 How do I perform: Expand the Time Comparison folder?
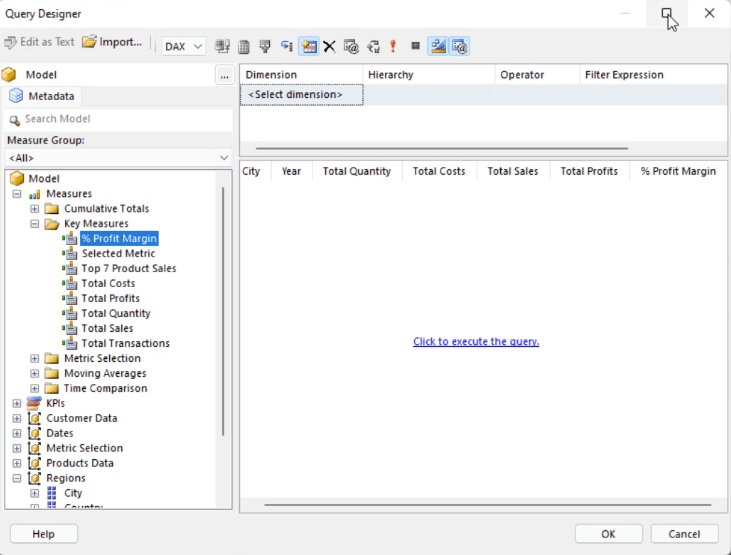34,388
